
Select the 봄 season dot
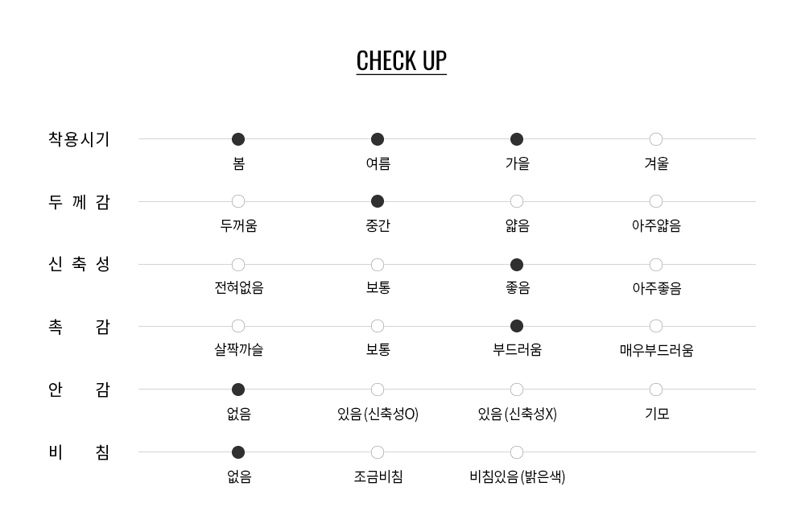[238, 139]
